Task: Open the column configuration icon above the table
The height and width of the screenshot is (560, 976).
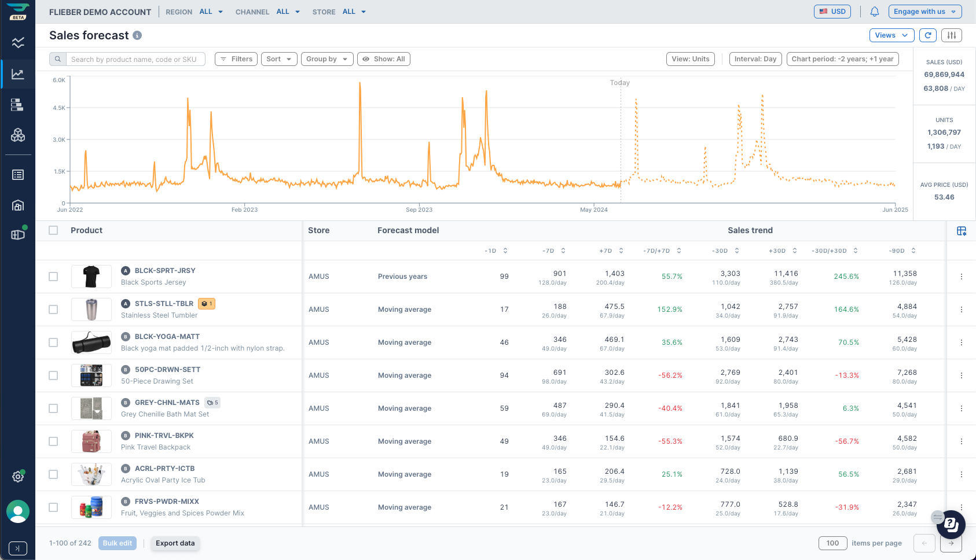Action: [x=962, y=230]
